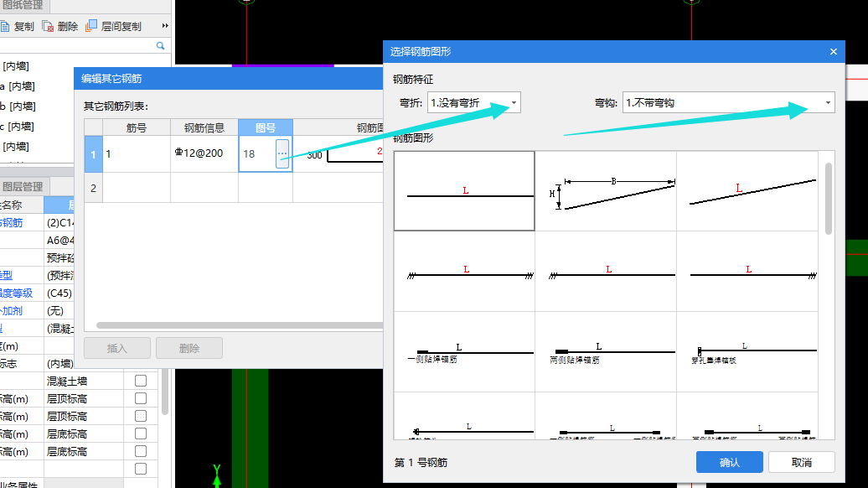Select the sloped bar with H and B dimensions
The height and width of the screenshot is (488, 868).
(606, 190)
